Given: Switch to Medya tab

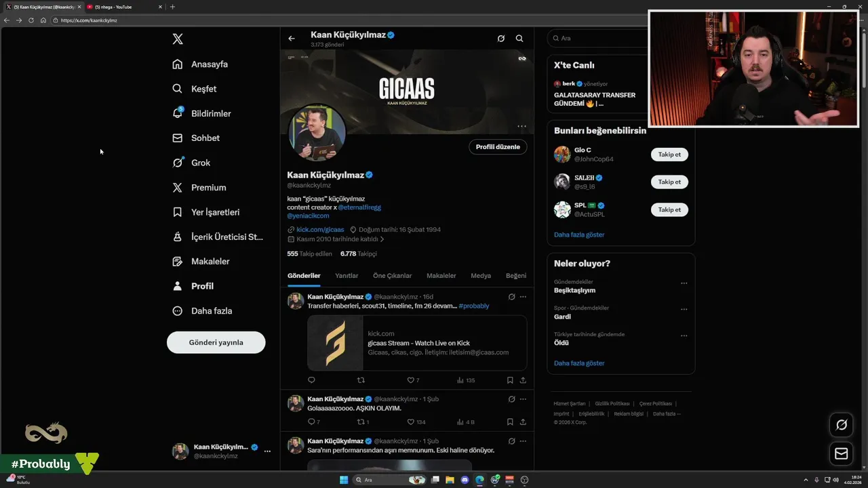Looking at the screenshot, I should (x=481, y=276).
